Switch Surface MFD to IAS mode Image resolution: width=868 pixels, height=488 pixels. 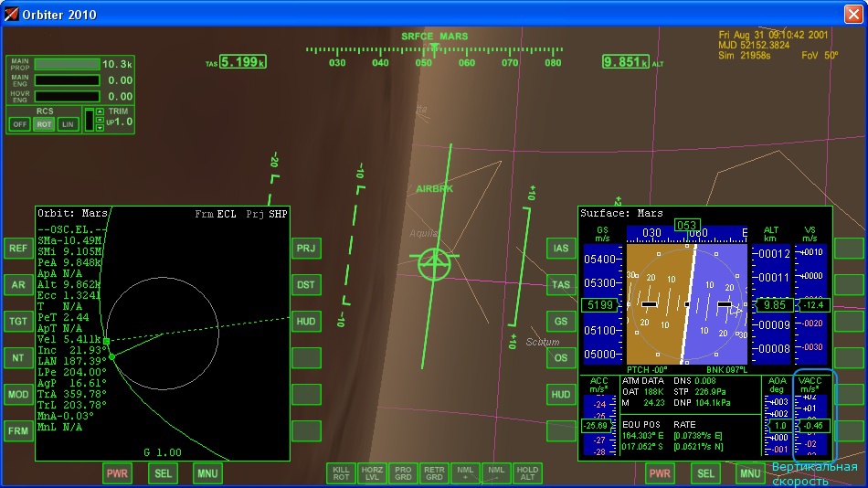tap(561, 249)
